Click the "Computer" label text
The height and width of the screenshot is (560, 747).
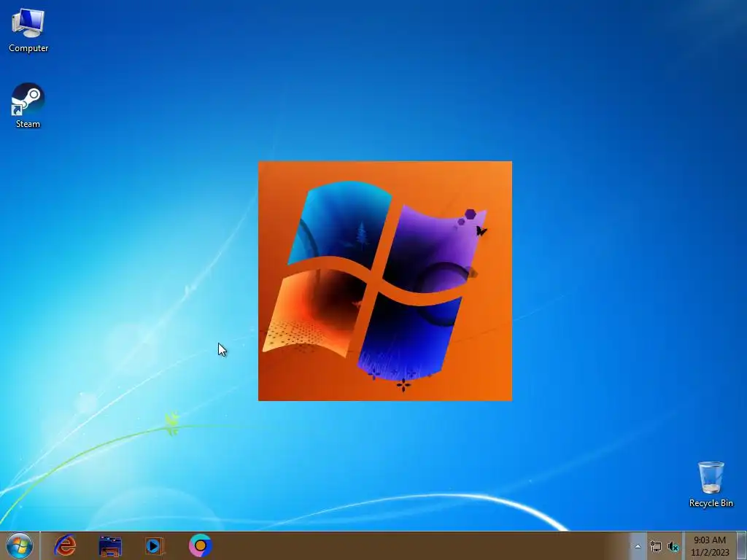tap(28, 48)
